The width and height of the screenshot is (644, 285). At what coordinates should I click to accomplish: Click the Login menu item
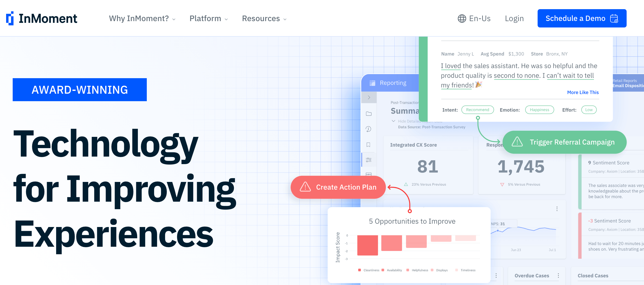(x=514, y=18)
